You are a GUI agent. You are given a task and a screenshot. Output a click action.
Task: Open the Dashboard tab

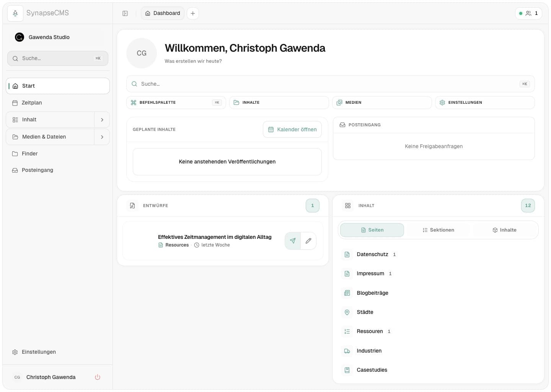pos(162,13)
